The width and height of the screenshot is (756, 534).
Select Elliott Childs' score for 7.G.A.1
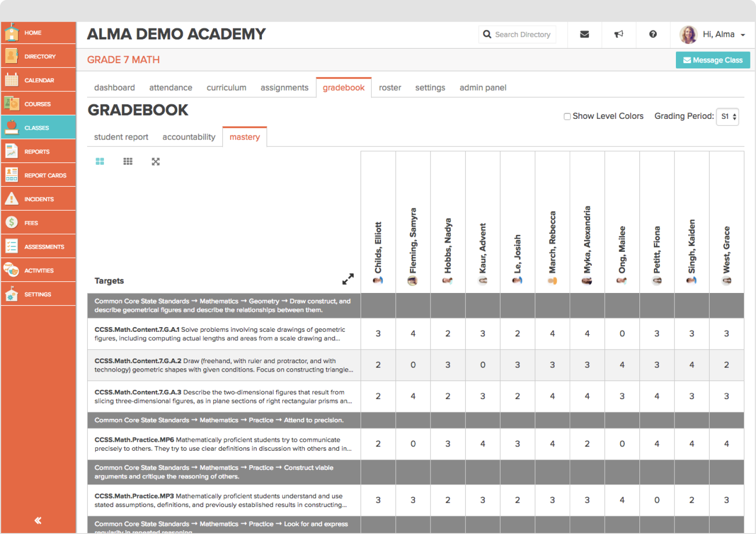(378, 334)
